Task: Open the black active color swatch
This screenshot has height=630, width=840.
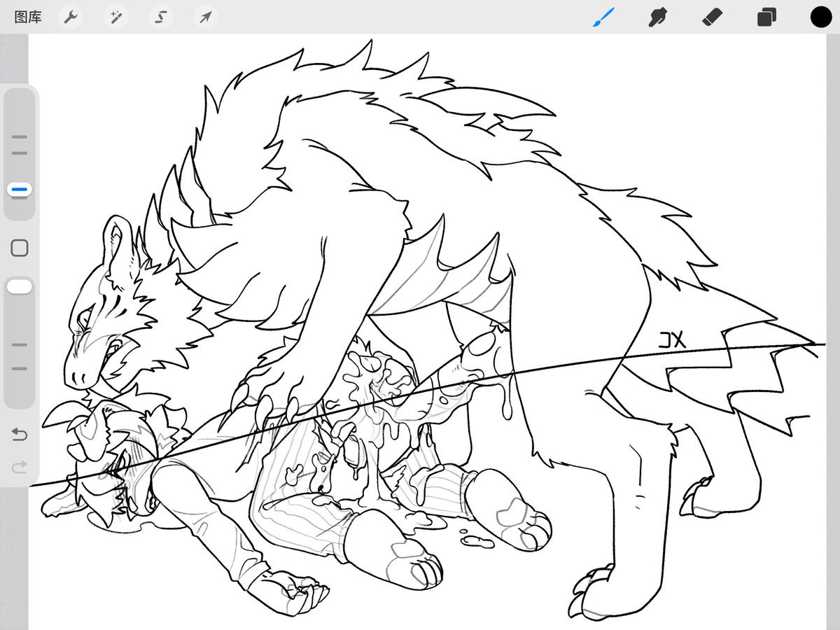Action: [x=821, y=17]
